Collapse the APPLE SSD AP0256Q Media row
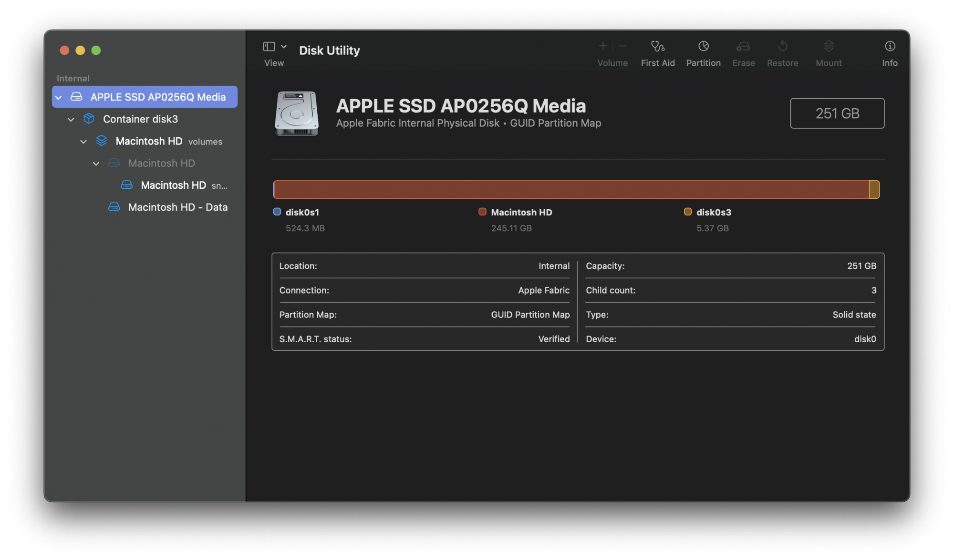954x560 pixels. click(59, 97)
